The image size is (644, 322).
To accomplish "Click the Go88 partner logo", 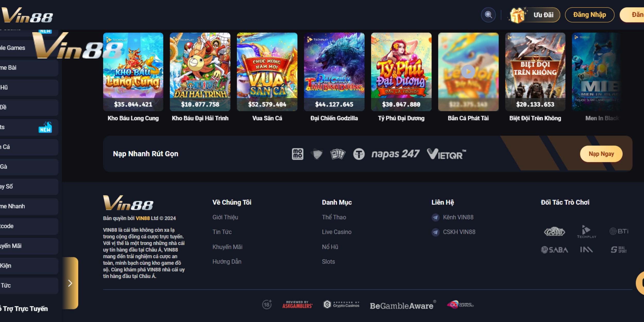I will click(554, 232).
